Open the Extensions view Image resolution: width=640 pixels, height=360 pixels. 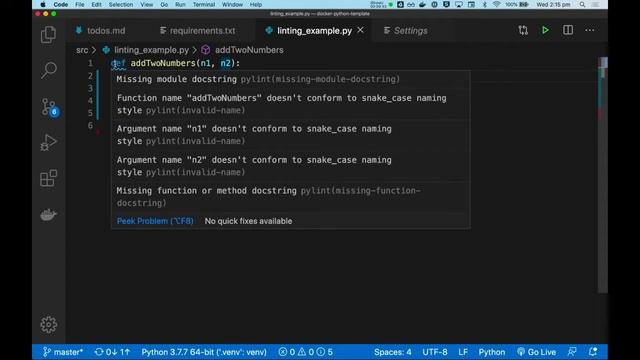click(48, 178)
